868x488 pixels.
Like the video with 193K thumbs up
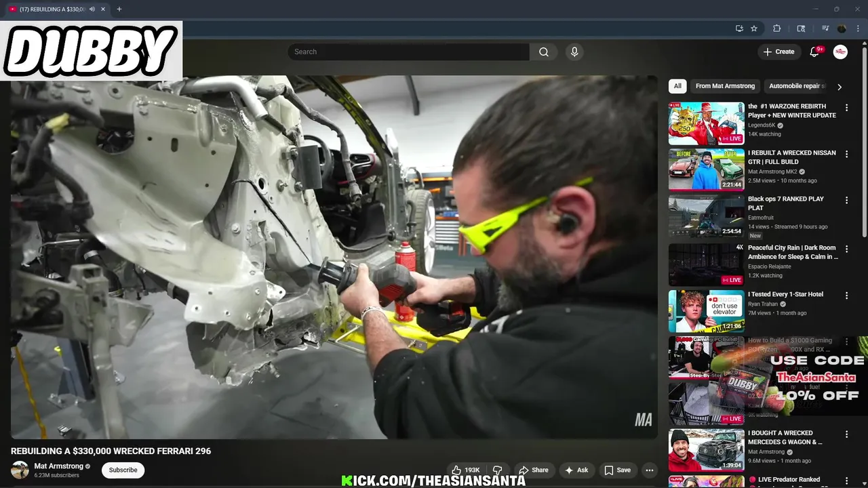pos(466,470)
